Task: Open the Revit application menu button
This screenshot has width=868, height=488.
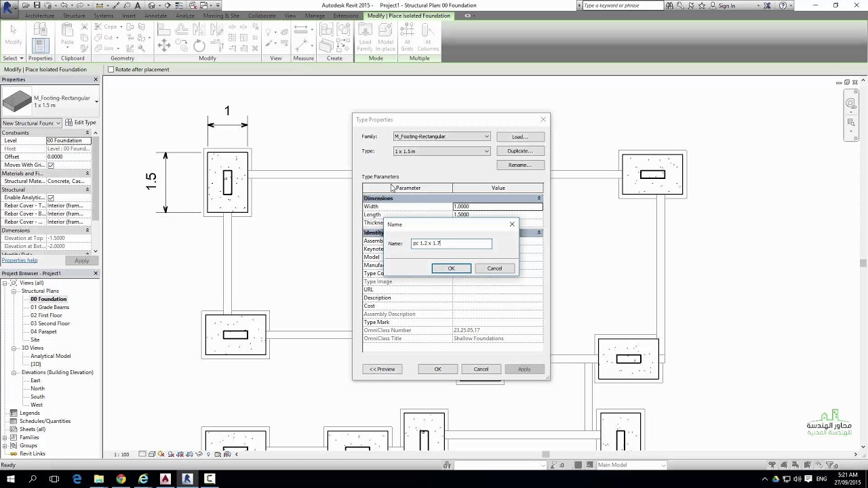Action: click(x=9, y=9)
